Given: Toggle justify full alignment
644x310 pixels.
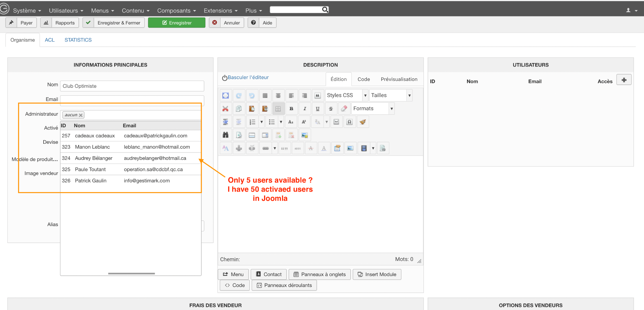Looking at the screenshot, I should pyautogui.click(x=265, y=96).
